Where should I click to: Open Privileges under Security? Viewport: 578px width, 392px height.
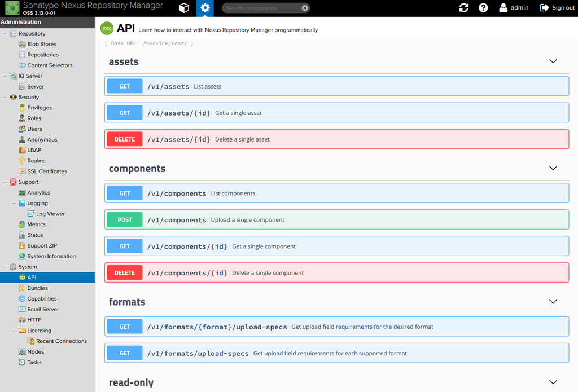40,108
